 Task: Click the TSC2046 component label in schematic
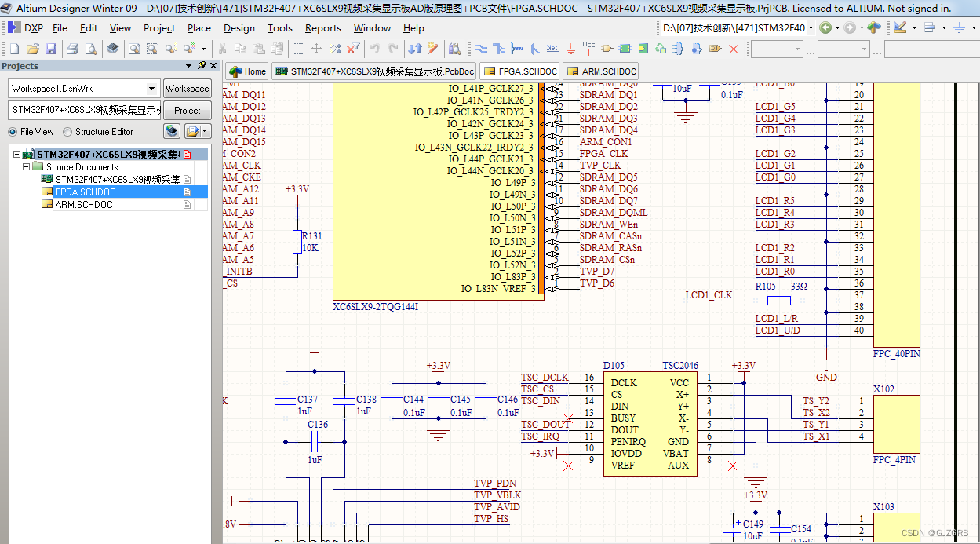pos(679,366)
